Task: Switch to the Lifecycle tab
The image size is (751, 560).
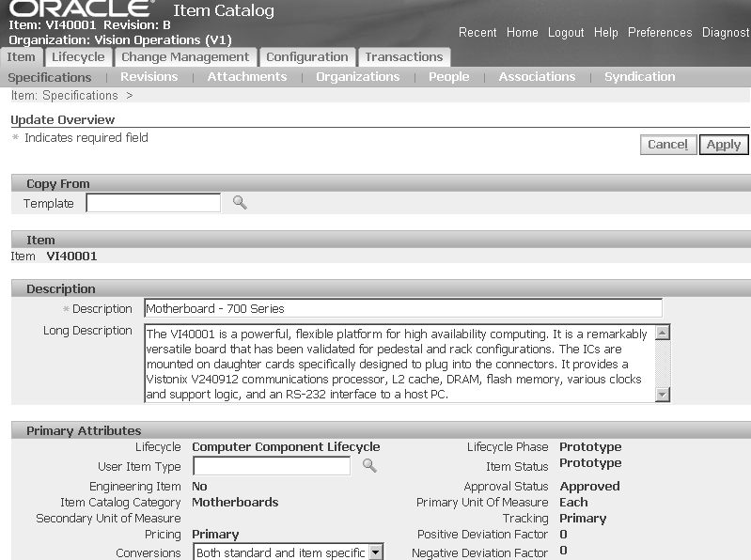Action: (x=78, y=57)
